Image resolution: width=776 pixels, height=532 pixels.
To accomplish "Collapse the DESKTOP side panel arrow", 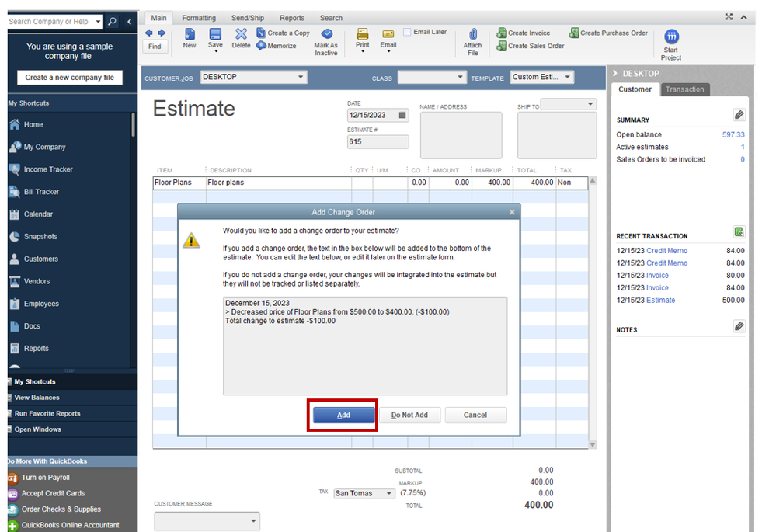I will coord(615,73).
